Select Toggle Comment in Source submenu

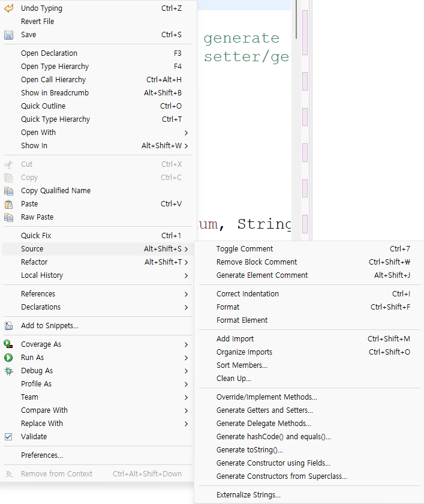[x=309, y=249]
